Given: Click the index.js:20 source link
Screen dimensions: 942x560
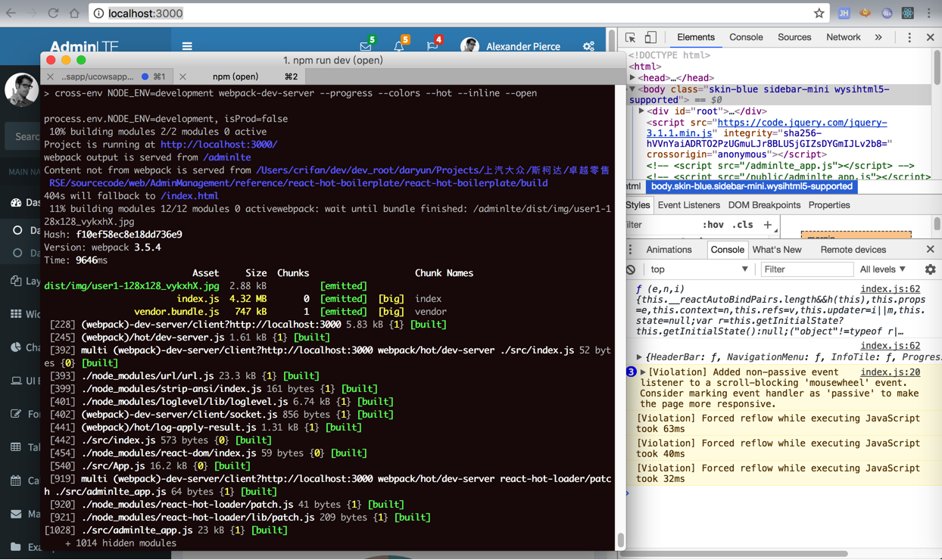Looking at the screenshot, I should point(890,372).
